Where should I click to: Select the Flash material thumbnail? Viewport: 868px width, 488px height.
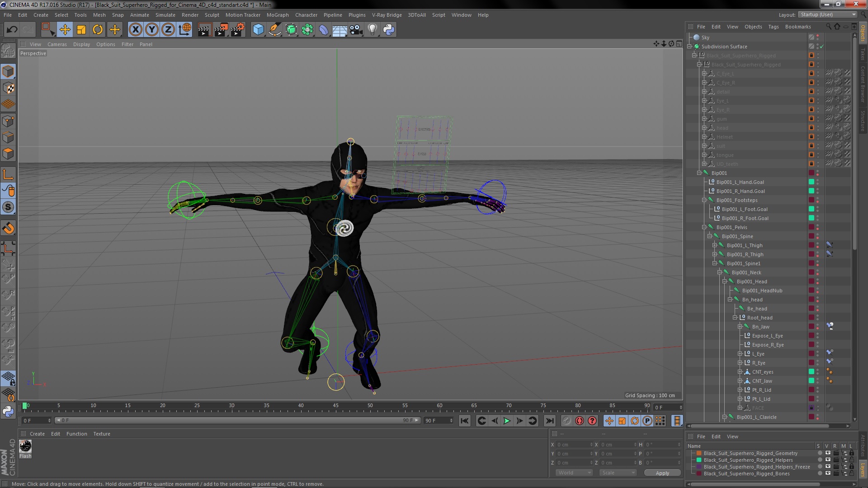(25, 446)
